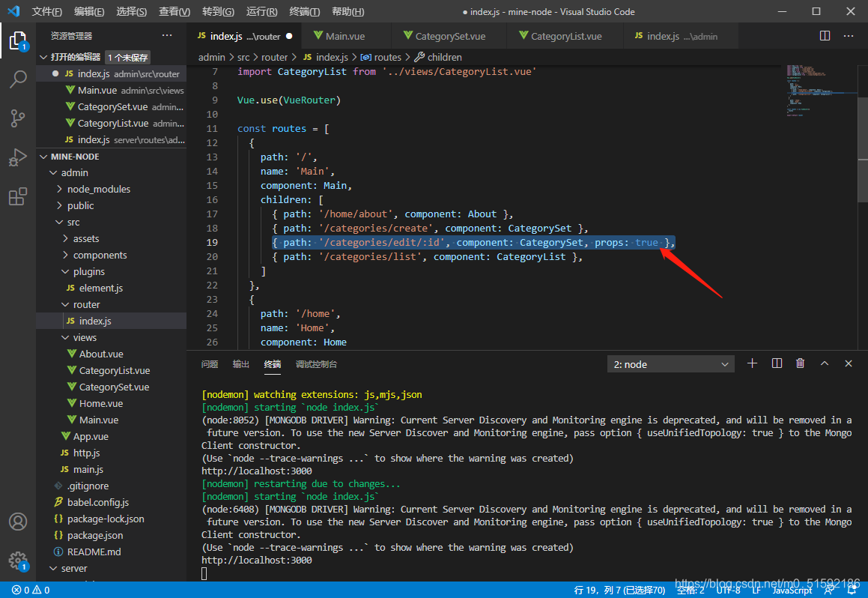This screenshot has width=868, height=598.
Task: Open the terminal selector '2: node' dropdown
Action: pyautogui.click(x=671, y=364)
